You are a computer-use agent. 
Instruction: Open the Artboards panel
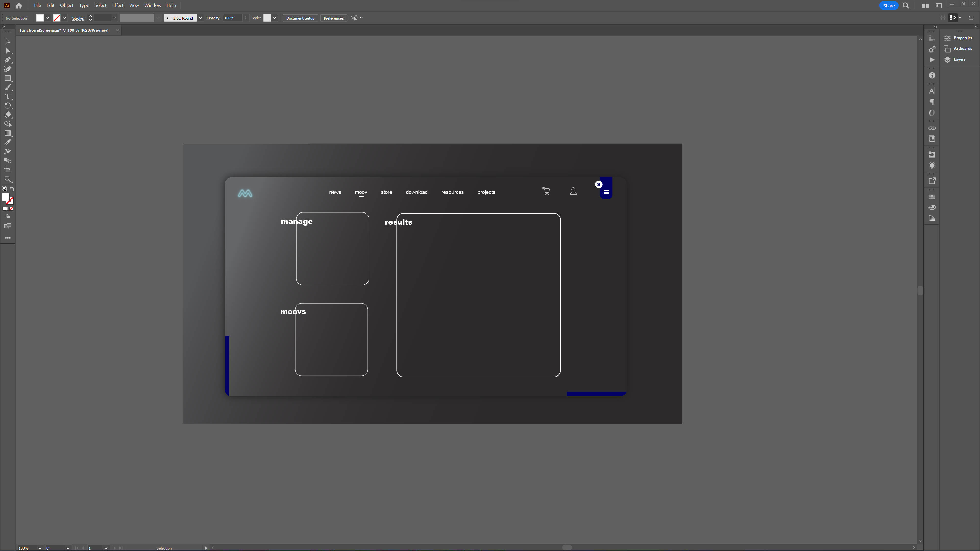958,49
